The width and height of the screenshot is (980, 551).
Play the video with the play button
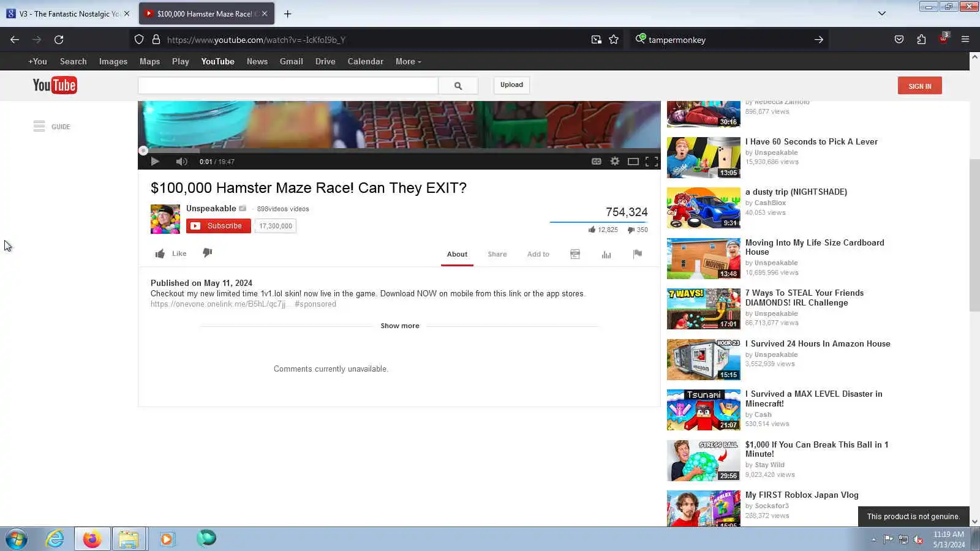[155, 162]
